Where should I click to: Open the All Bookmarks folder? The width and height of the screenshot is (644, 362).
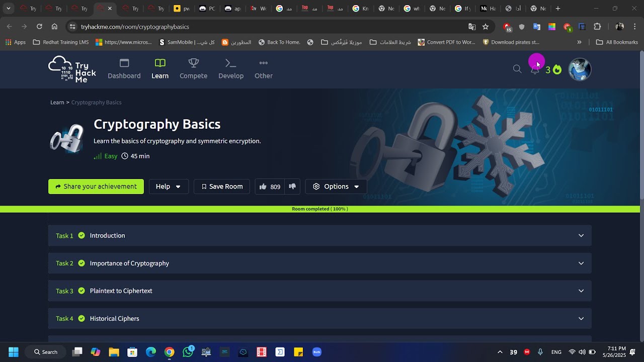click(x=617, y=42)
